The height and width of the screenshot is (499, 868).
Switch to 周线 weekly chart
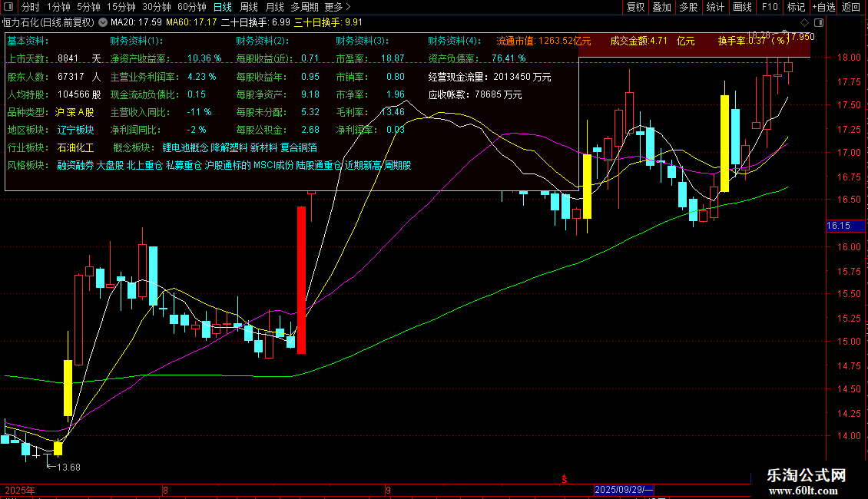(249, 7)
